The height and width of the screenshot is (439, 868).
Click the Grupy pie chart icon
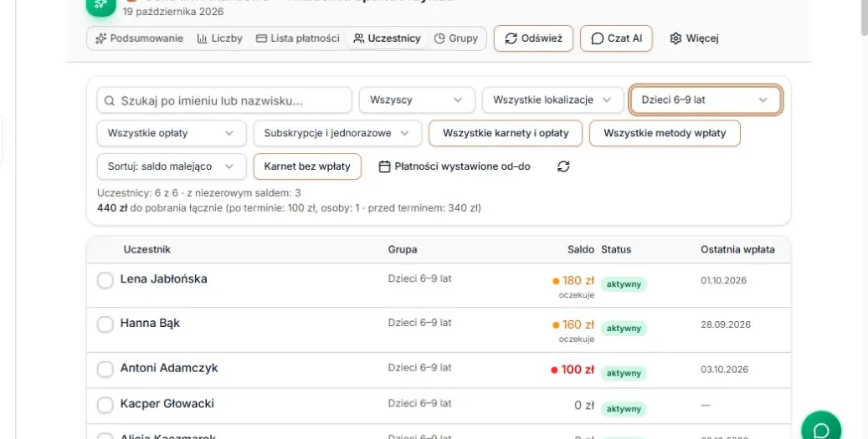click(x=439, y=38)
